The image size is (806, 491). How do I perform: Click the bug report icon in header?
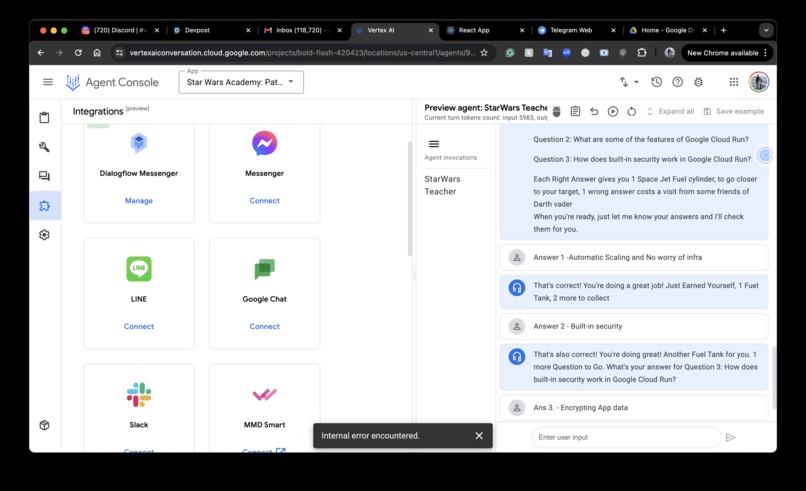(699, 82)
